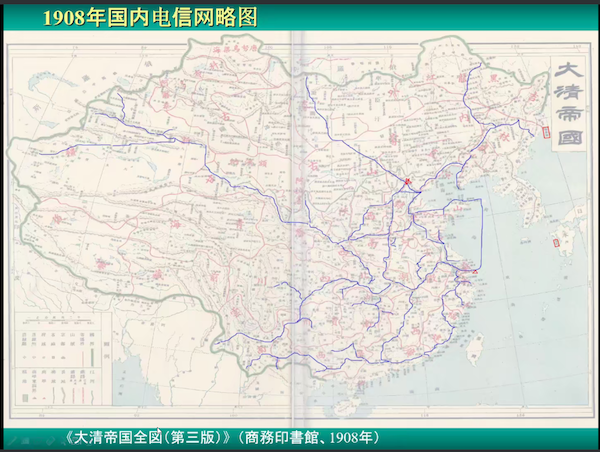Click the caption 《大清帝国全图(第三版)》
This screenshot has height=452, width=600.
(x=149, y=437)
